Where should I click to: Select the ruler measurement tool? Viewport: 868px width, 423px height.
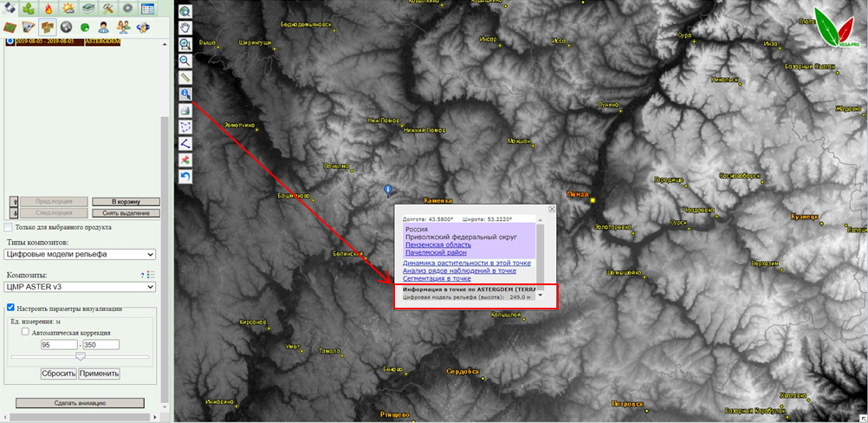[185, 77]
